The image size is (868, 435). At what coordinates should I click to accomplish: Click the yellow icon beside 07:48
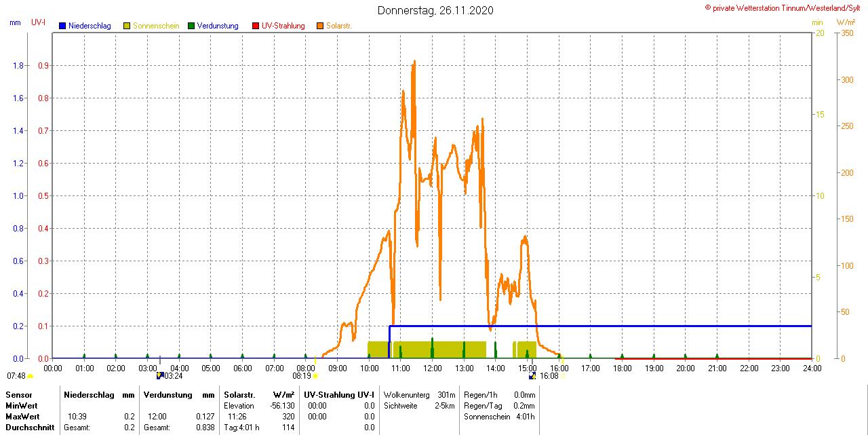click(30, 376)
